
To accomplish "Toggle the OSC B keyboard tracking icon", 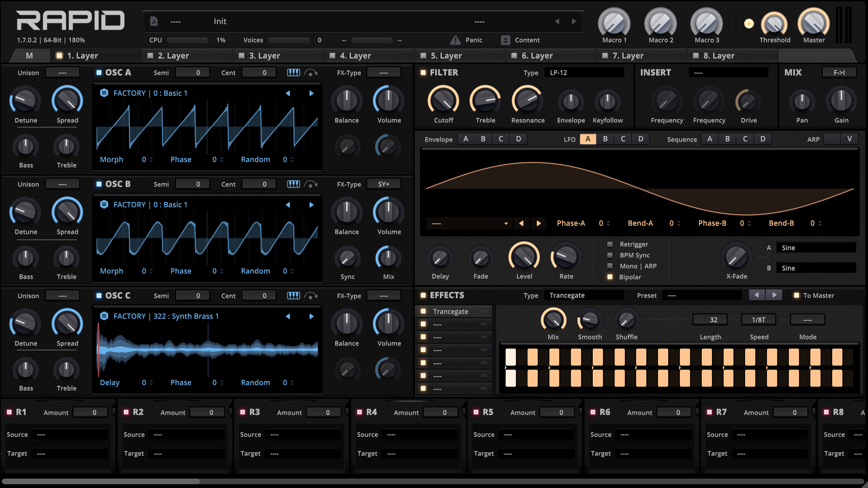I will 293,184.
